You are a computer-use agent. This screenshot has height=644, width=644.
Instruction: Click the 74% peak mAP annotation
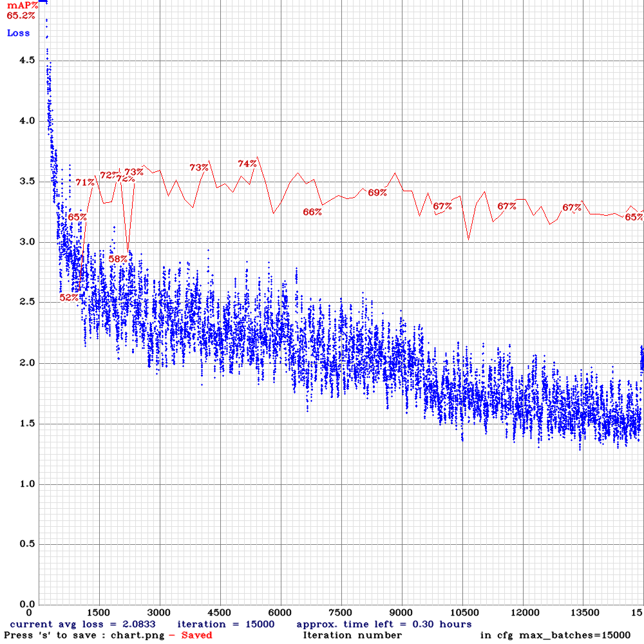tap(247, 164)
